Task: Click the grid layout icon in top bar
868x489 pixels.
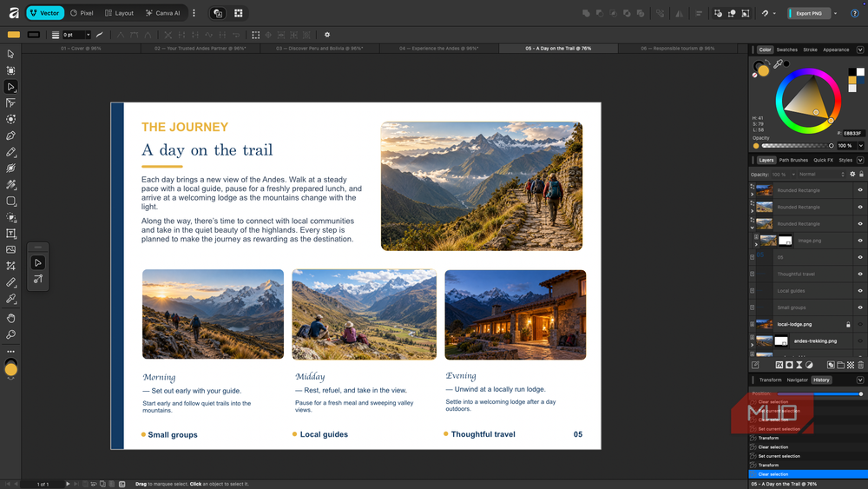Action: tap(239, 13)
